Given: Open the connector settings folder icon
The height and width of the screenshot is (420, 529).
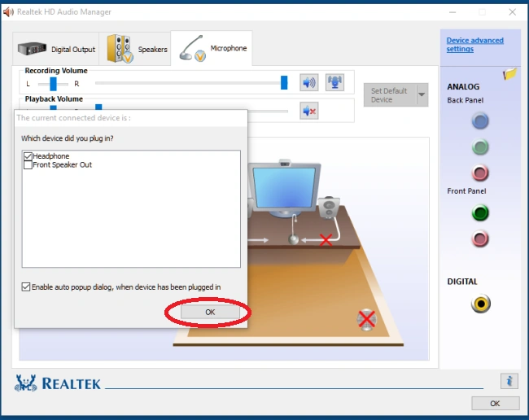Looking at the screenshot, I should 509,74.
